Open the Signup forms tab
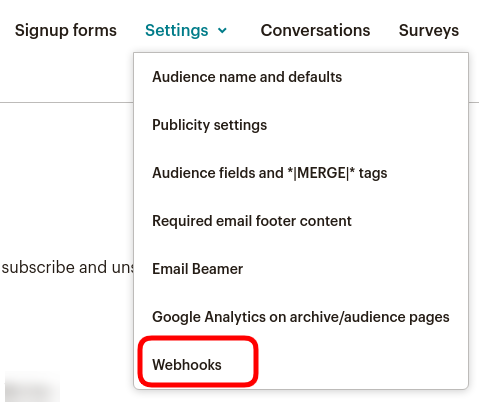Screen dimensions: 479x404 coord(66,31)
